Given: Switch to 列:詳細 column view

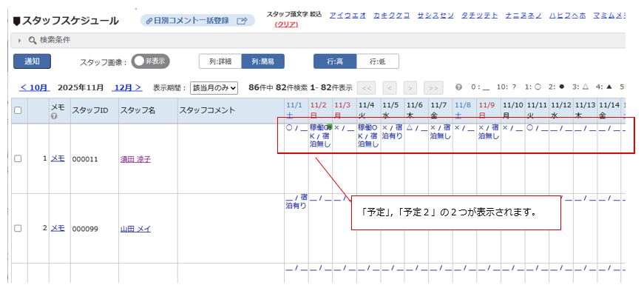Looking at the screenshot, I should [220, 61].
